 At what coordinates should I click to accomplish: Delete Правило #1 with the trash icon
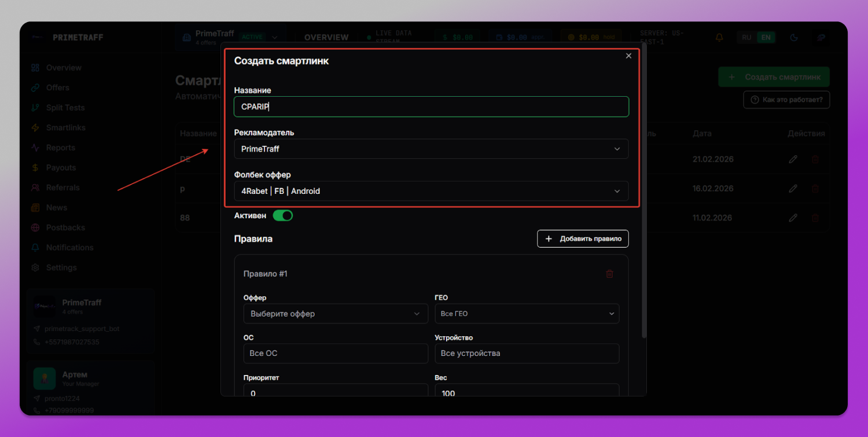[609, 274]
